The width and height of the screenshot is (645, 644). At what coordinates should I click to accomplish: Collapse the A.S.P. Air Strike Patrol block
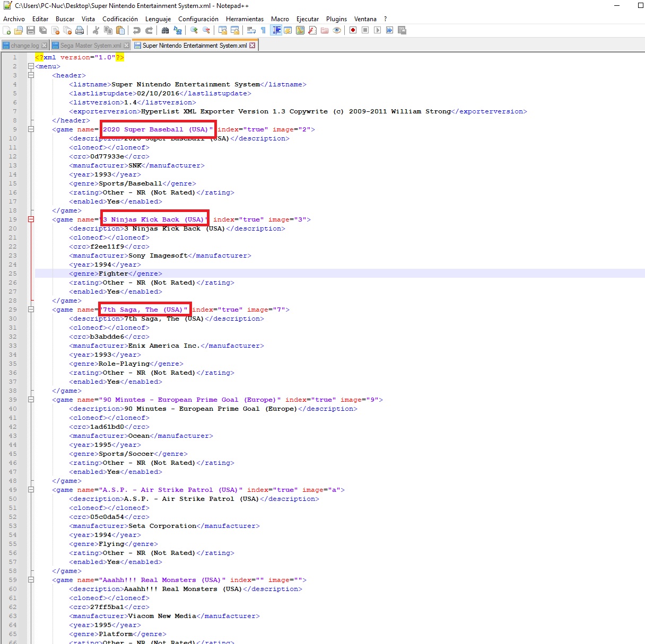[31, 490]
